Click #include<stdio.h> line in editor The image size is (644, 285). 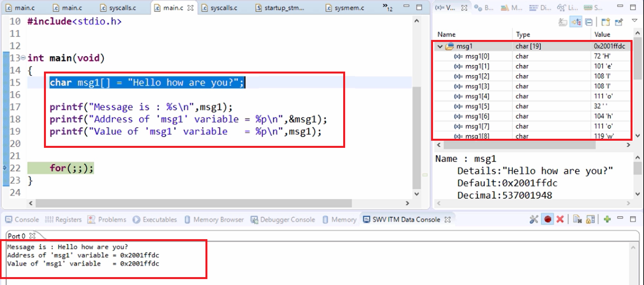point(74,21)
